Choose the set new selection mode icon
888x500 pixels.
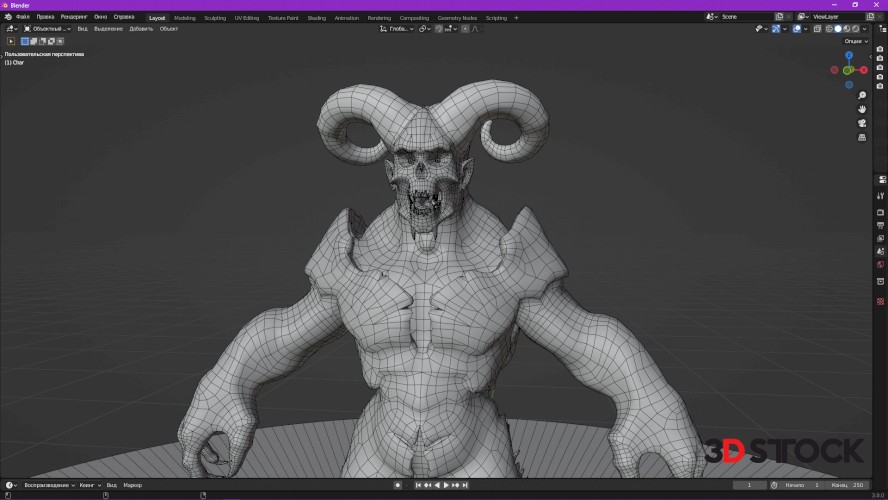24,41
